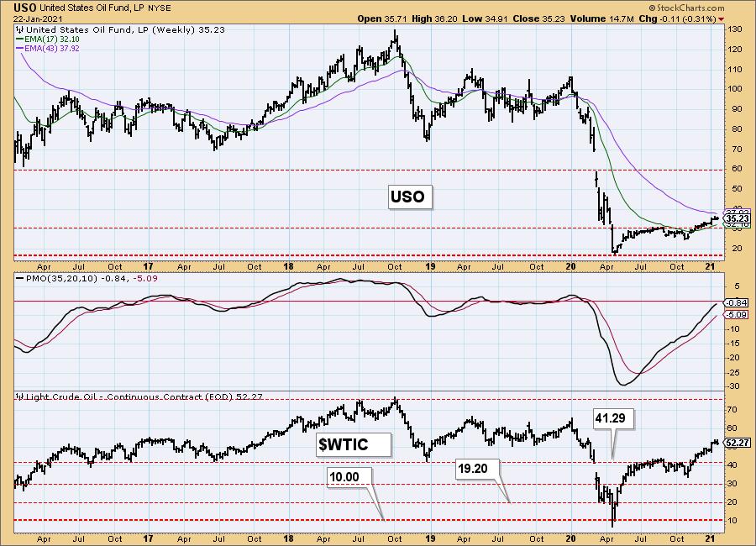Viewport: 756px width, 546px height.
Task: Click the USO annotation box on the price chart
Action: point(408,197)
